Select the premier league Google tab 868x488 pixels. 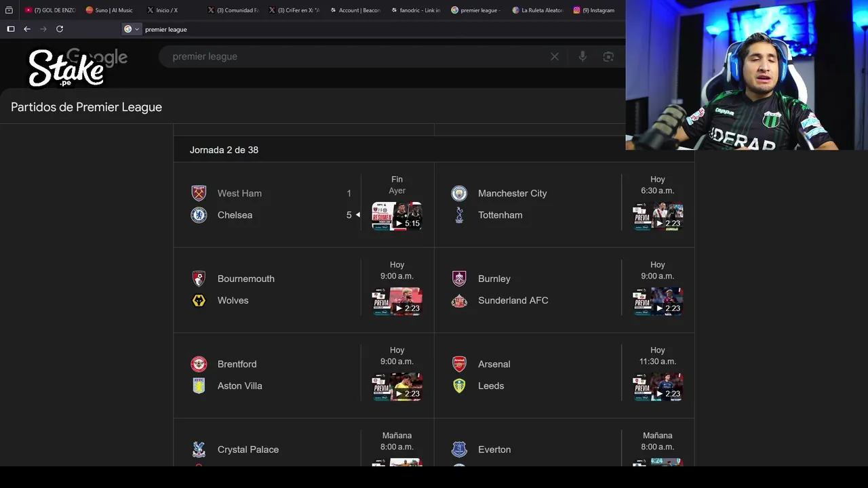click(476, 10)
